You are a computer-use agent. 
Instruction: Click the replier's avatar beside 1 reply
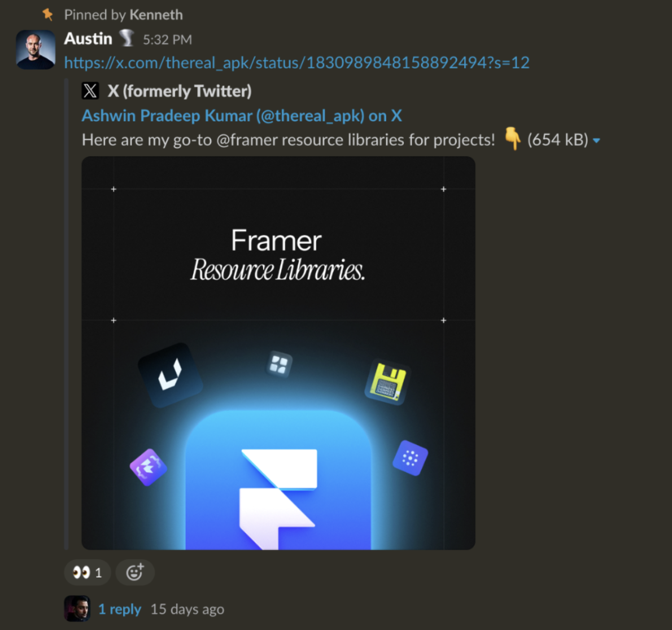[x=77, y=608]
